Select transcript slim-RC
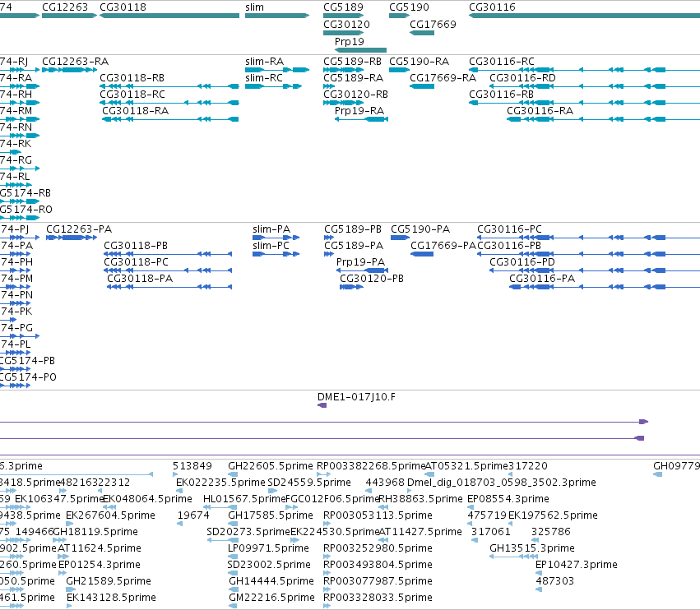This screenshot has height=610, width=700. pyautogui.click(x=264, y=78)
